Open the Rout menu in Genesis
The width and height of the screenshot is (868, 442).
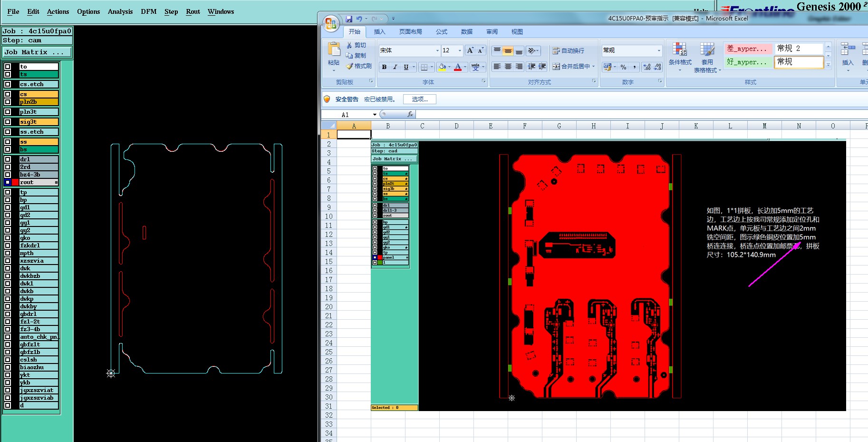pos(193,11)
